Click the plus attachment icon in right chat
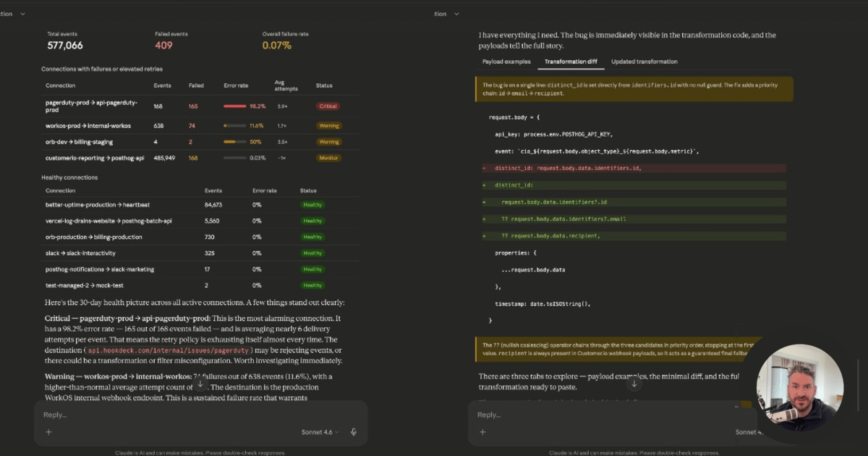 482,432
